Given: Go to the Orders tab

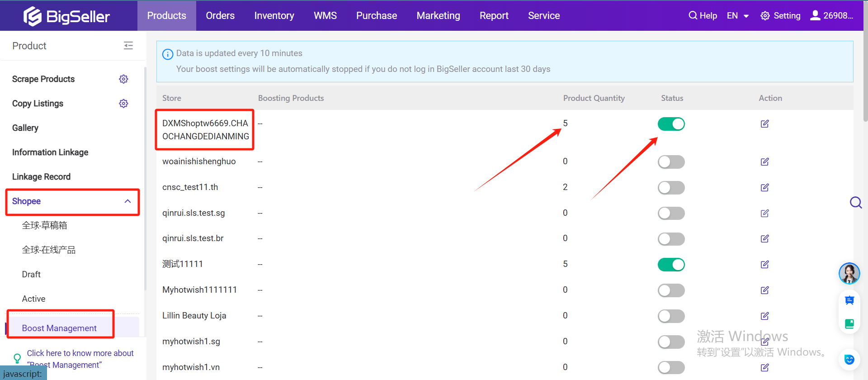Looking at the screenshot, I should (220, 16).
